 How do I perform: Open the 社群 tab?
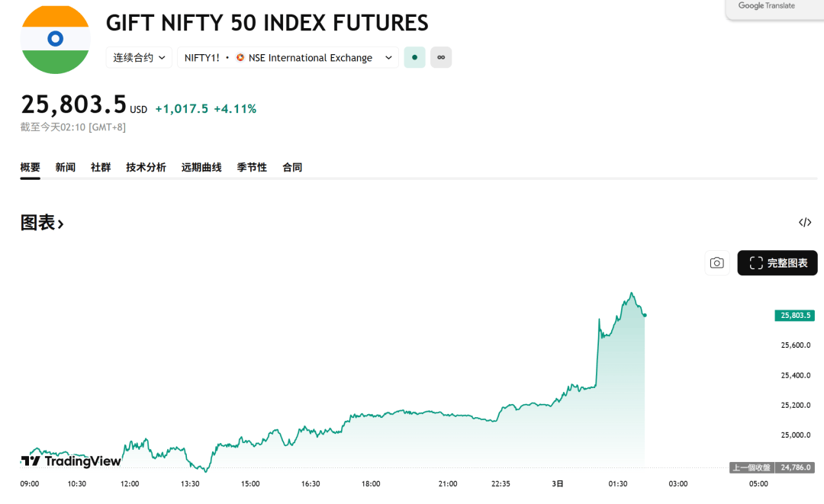101,167
